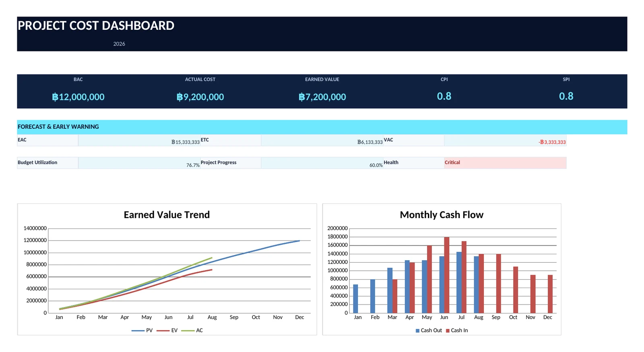644x352 pixels.
Task: Select the Health label cell
Action: 414,163
